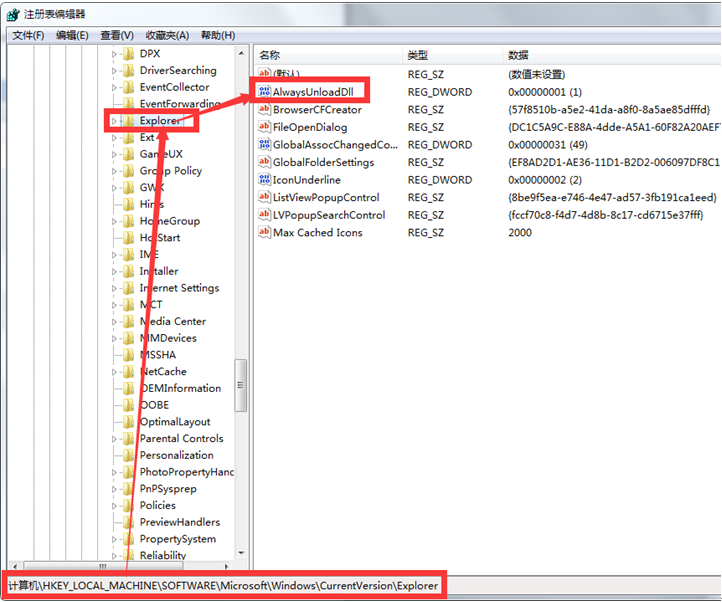Sort by the 类型 column header
The height and width of the screenshot is (602, 722).
pos(453,55)
